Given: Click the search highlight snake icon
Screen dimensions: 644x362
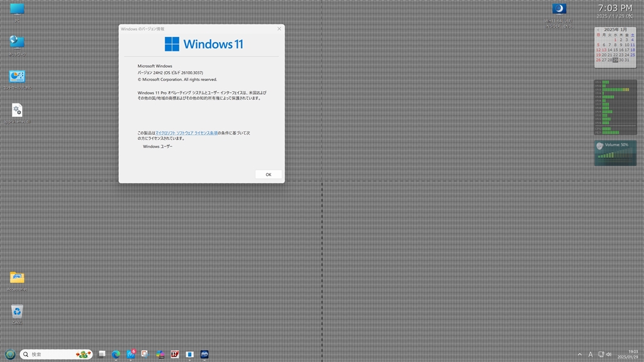Looking at the screenshot, I should point(84,354).
